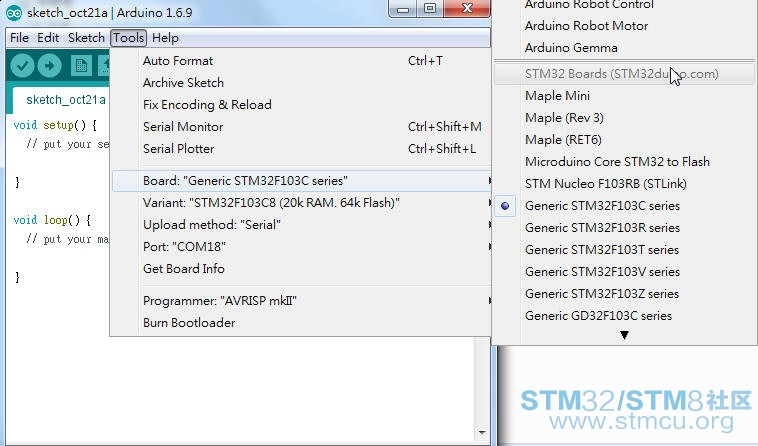
Task: Switch to the sketch_oct21a tab
Action: pyautogui.click(x=66, y=100)
